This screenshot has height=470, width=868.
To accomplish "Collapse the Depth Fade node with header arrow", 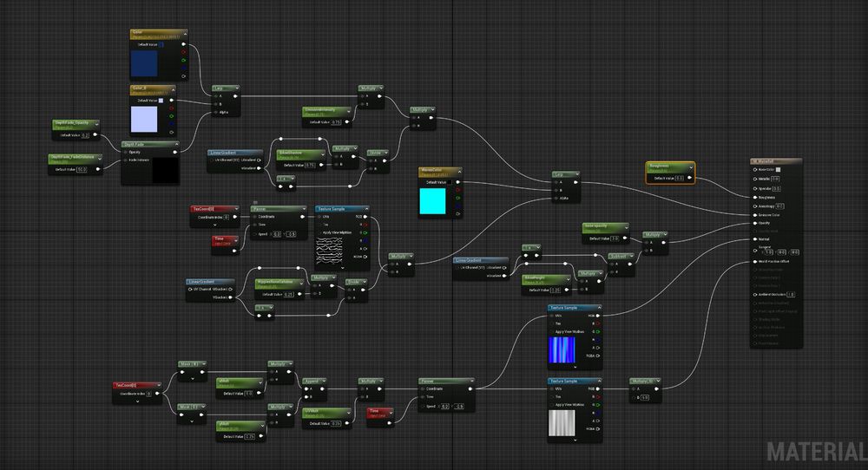I will coord(175,144).
